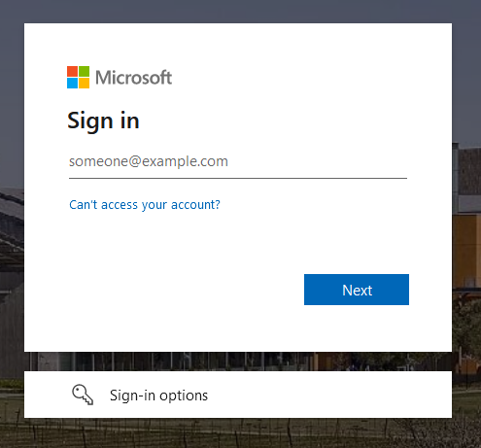
Task: Click the underline beneath the email field
Action: coord(238,178)
